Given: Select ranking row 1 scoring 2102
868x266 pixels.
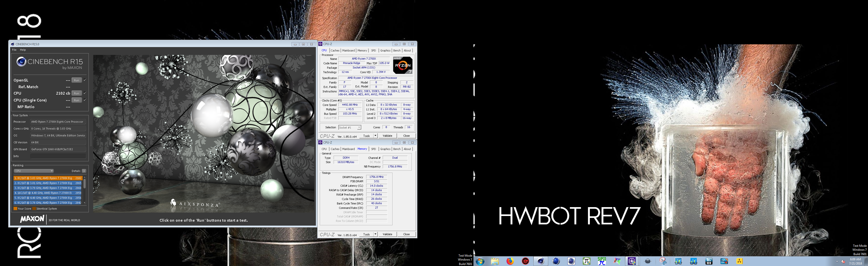Looking at the screenshot, I should pos(48,178).
